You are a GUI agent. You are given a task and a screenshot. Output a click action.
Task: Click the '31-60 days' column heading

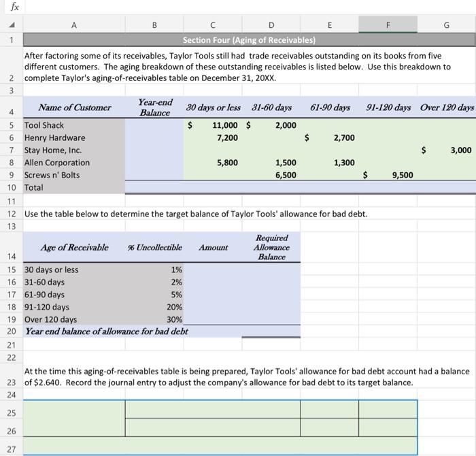click(271, 108)
